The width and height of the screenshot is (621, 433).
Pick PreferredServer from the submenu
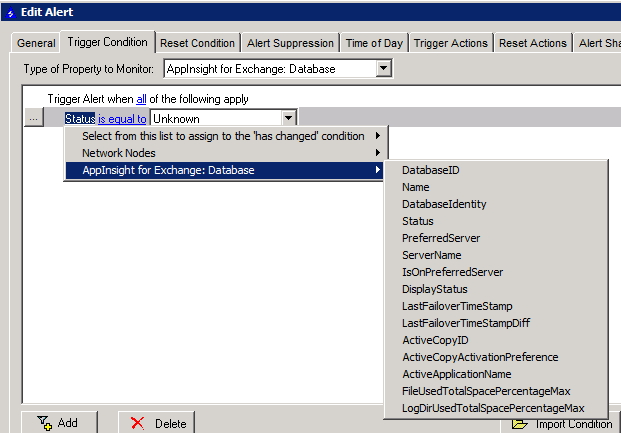pos(496,238)
